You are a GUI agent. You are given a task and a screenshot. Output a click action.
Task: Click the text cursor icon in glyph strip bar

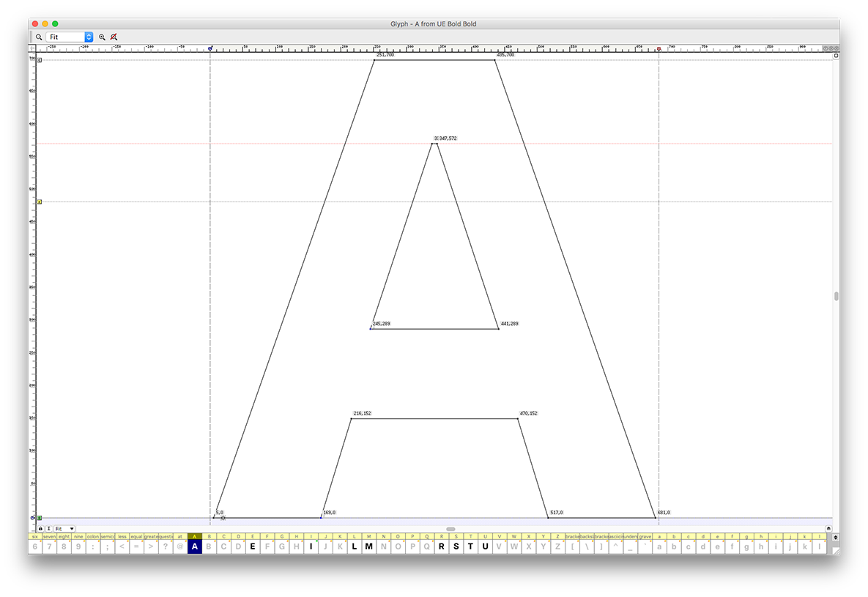[48, 528]
